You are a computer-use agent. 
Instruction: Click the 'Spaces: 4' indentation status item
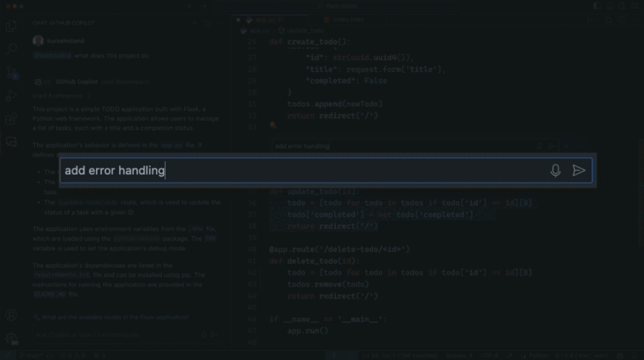(459, 355)
